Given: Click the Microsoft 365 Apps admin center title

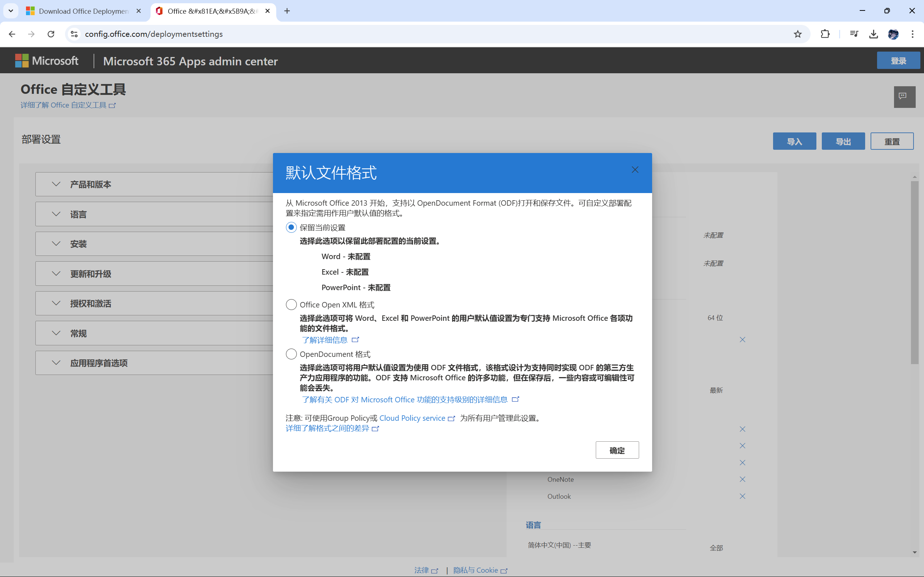Looking at the screenshot, I should (190, 61).
